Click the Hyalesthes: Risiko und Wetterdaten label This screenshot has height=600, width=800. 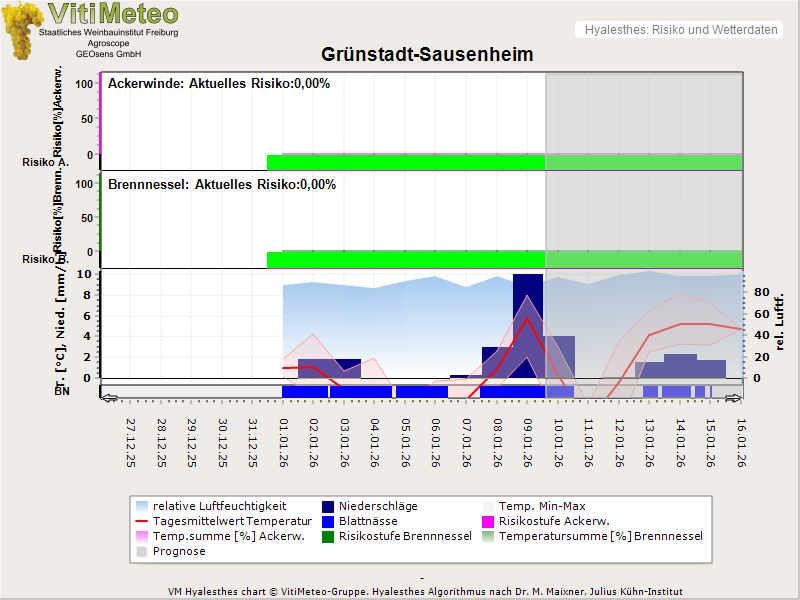679,30
